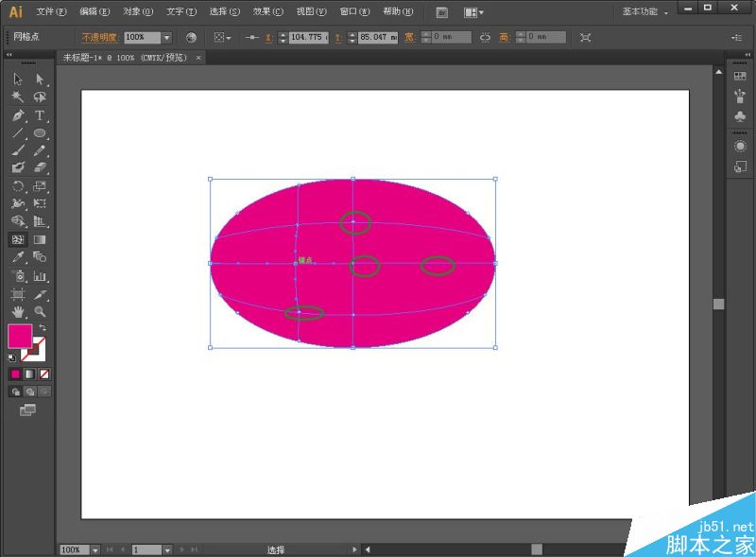
Task: Activate the Hand tool
Action: (x=18, y=312)
